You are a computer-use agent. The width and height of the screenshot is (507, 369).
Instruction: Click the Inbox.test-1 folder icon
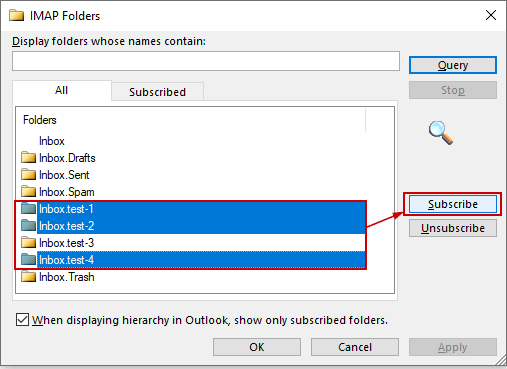pyautogui.click(x=28, y=209)
